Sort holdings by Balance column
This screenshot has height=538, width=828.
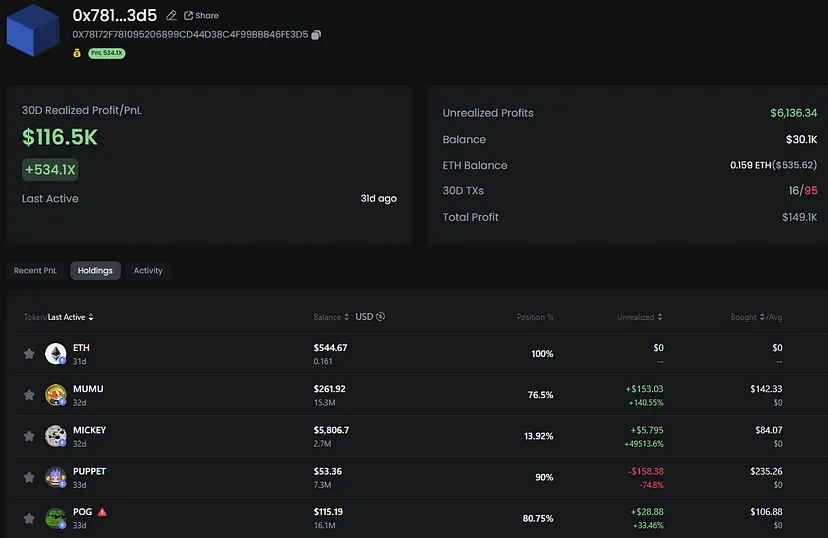pos(331,317)
